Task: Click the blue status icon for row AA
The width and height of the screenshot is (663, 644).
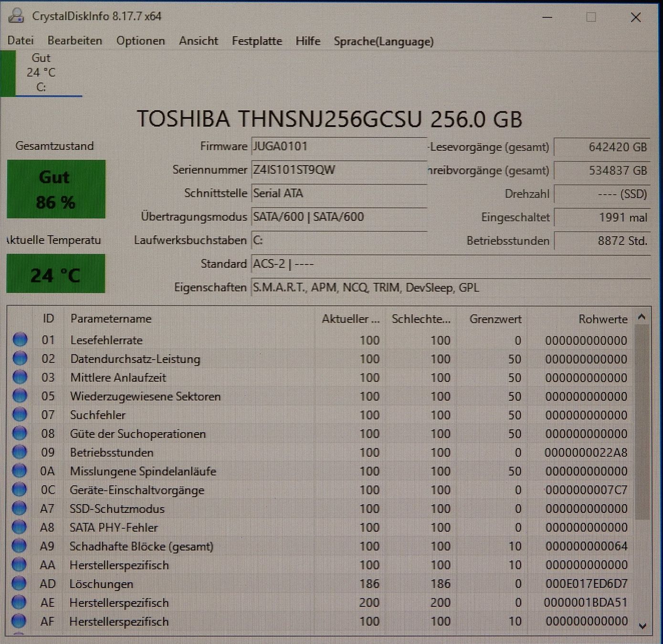Action: 19,564
